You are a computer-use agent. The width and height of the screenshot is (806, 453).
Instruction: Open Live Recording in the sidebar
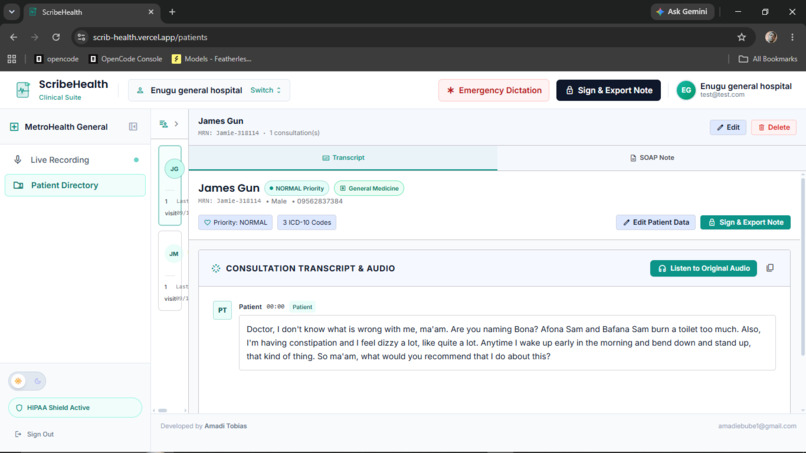click(x=75, y=160)
